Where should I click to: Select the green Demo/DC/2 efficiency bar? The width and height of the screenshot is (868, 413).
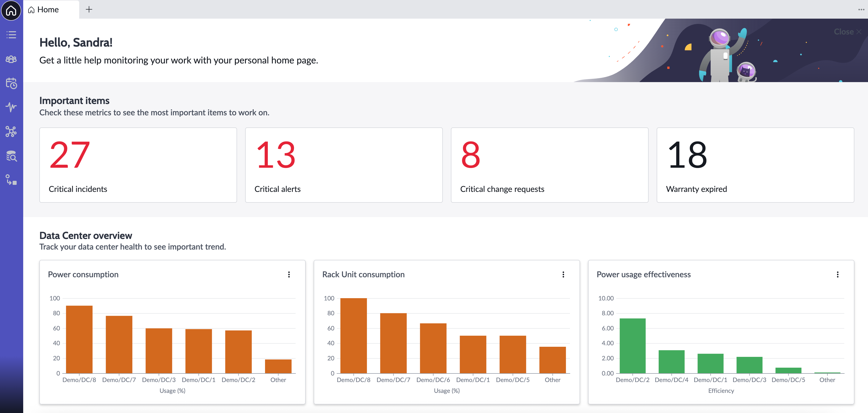click(x=632, y=346)
